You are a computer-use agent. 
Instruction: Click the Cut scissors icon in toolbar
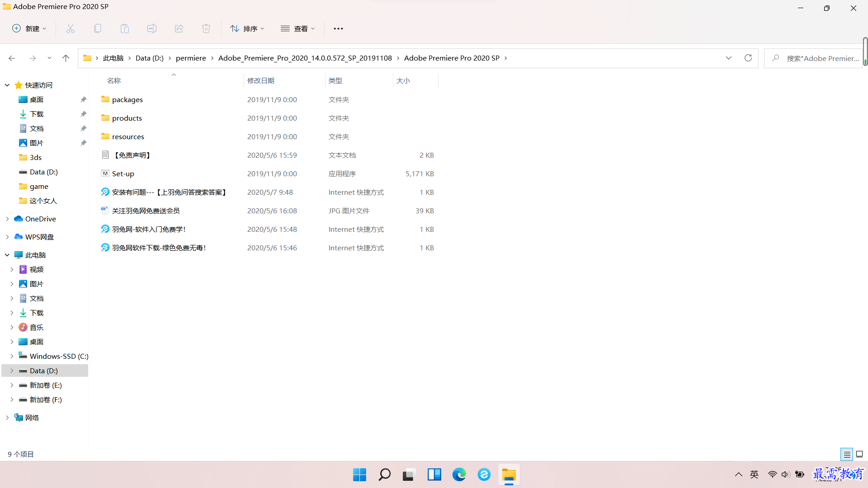click(71, 28)
